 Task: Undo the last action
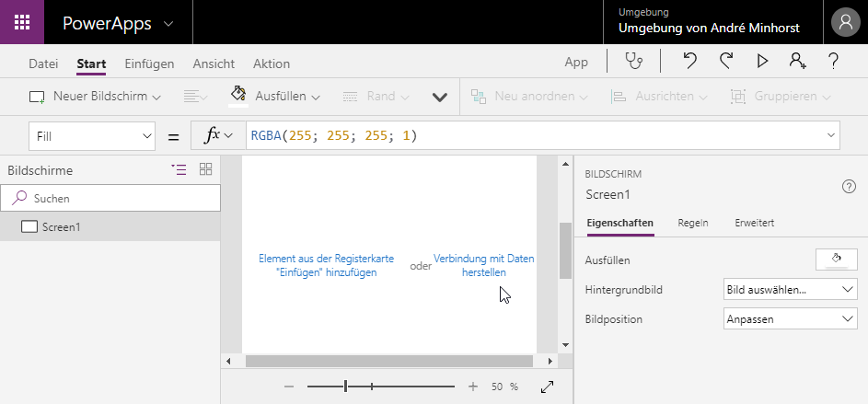pos(689,61)
